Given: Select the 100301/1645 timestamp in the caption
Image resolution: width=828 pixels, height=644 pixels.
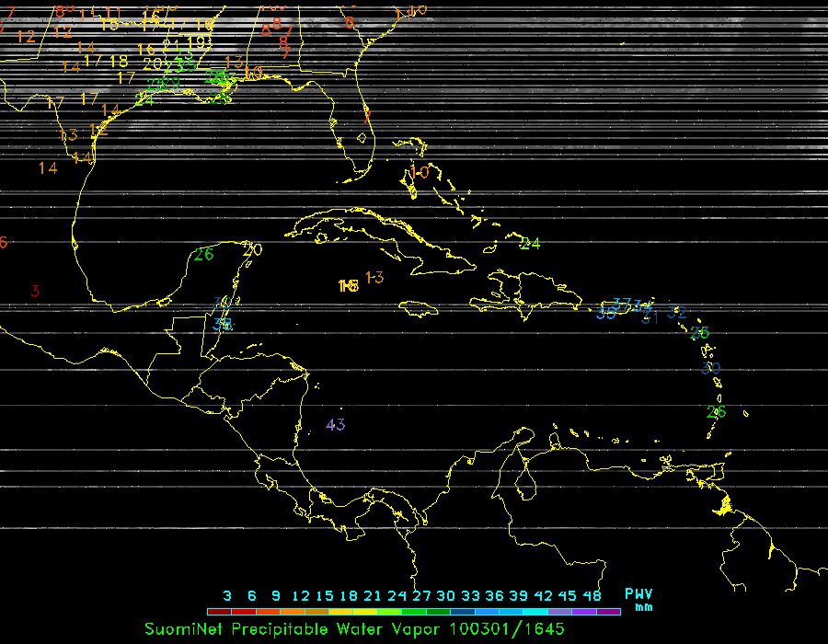Looking at the screenshot, I should coord(507,628).
